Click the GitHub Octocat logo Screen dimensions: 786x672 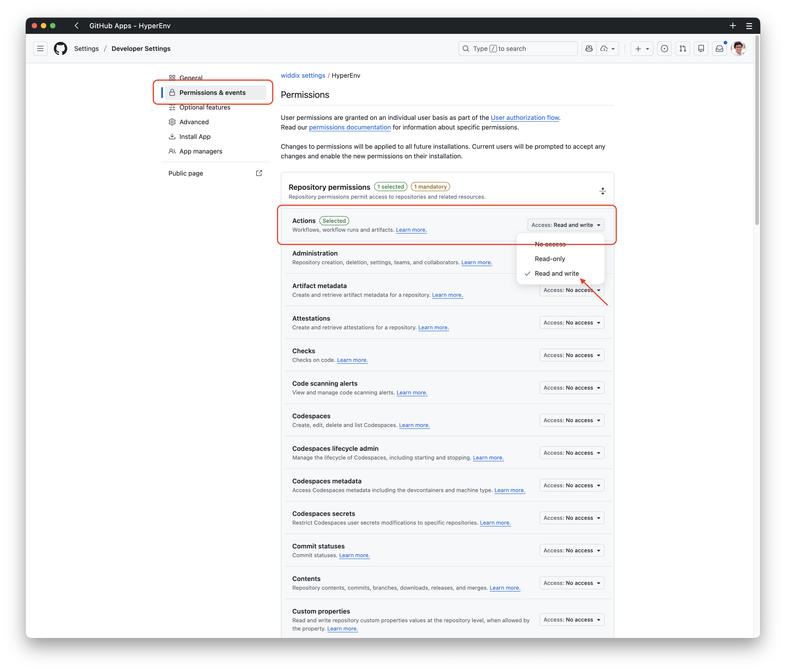pos(60,49)
